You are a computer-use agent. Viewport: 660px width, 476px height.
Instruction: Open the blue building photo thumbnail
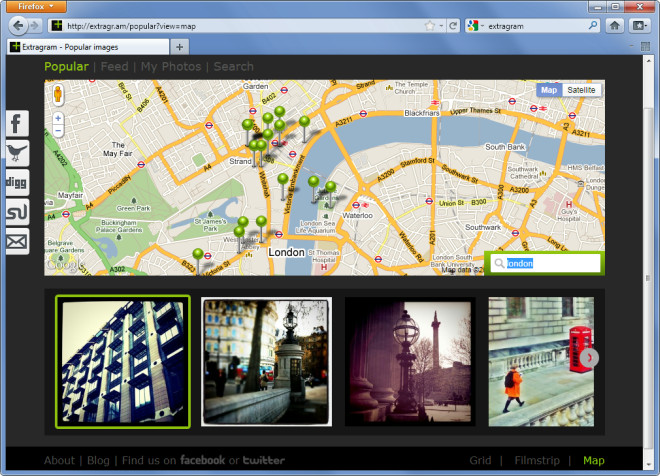pyautogui.click(x=123, y=362)
